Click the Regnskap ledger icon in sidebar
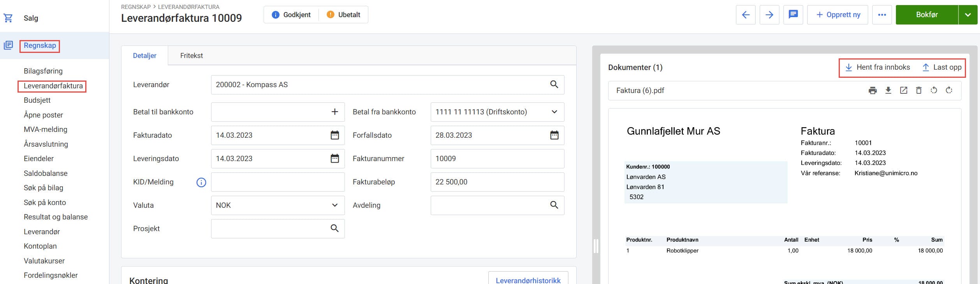 coord(8,46)
